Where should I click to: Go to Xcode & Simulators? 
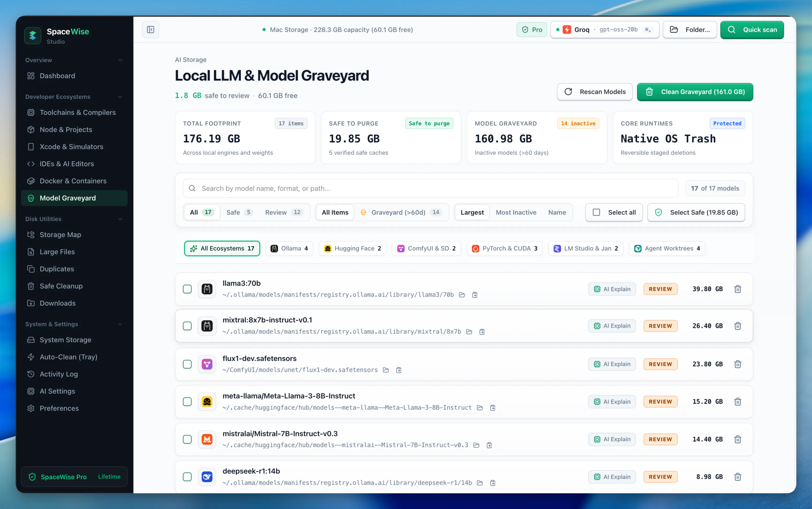point(74,147)
